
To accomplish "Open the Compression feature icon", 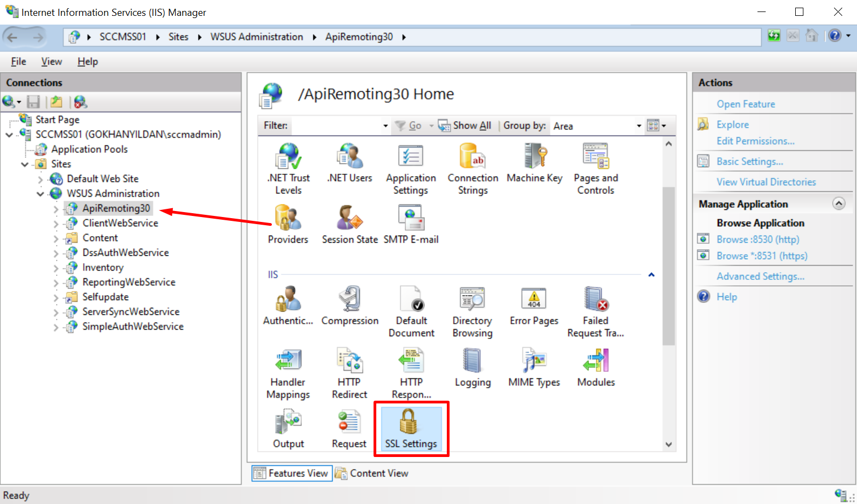I will click(349, 306).
